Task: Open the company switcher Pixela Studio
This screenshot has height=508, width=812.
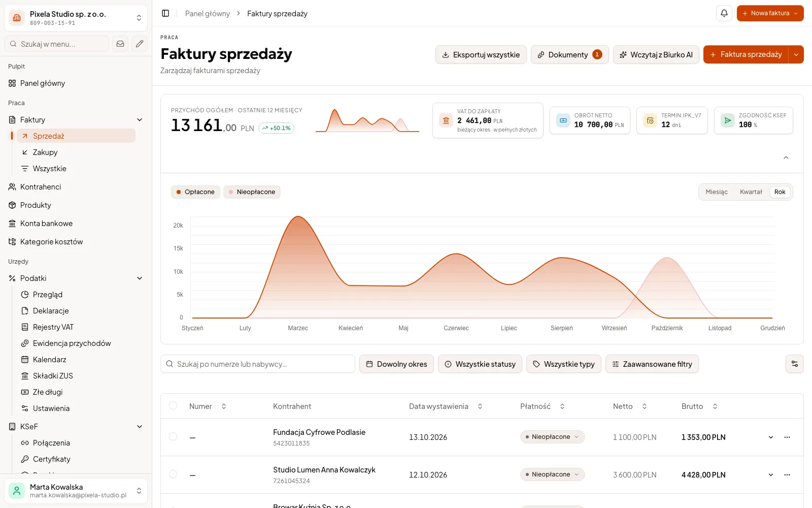Action: [76, 18]
